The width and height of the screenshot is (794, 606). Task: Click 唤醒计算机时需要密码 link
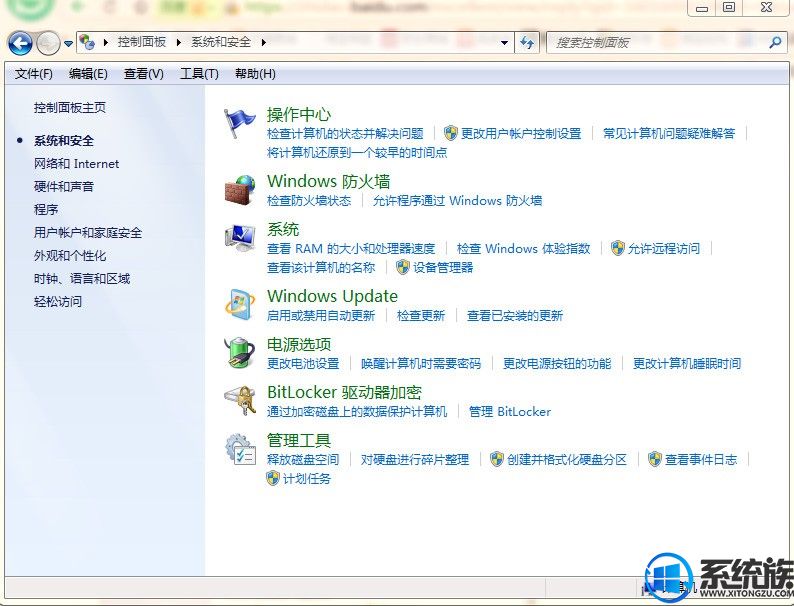click(x=421, y=363)
